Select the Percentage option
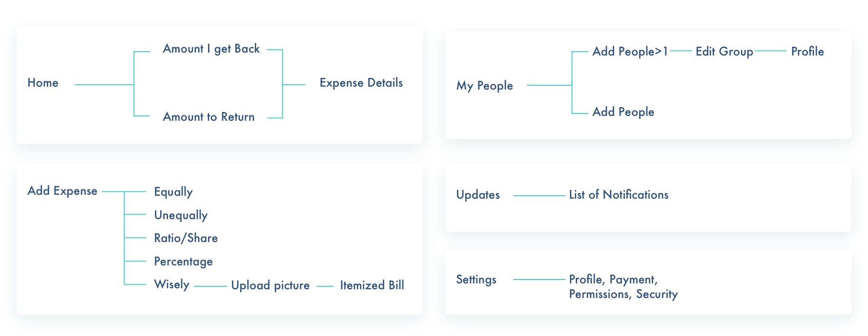The width and height of the screenshot is (868, 336). [183, 261]
